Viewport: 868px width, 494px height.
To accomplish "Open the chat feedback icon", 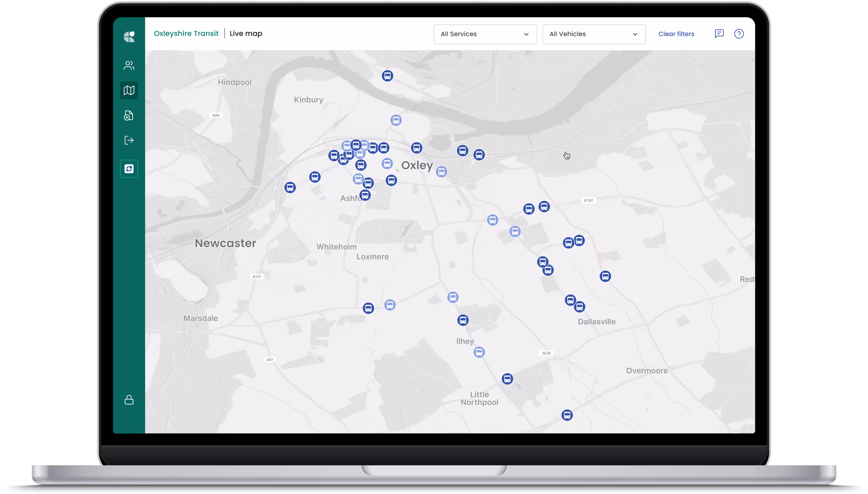I will coord(719,34).
